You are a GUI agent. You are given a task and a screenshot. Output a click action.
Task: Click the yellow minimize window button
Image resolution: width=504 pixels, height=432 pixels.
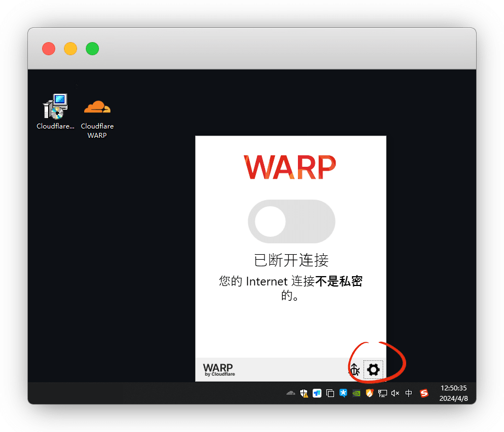pos(71,49)
